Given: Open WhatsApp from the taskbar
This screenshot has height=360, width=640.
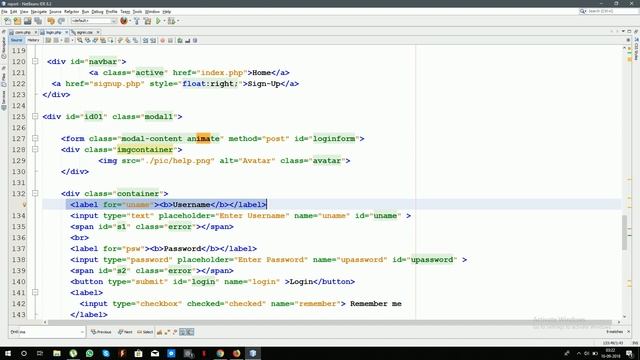Looking at the screenshot, I should point(89,353).
